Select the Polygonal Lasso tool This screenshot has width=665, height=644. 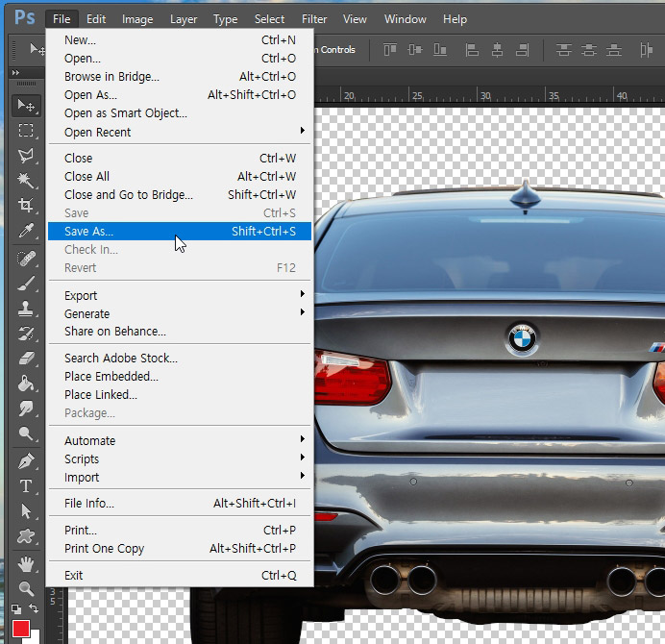pyautogui.click(x=26, y=156)
